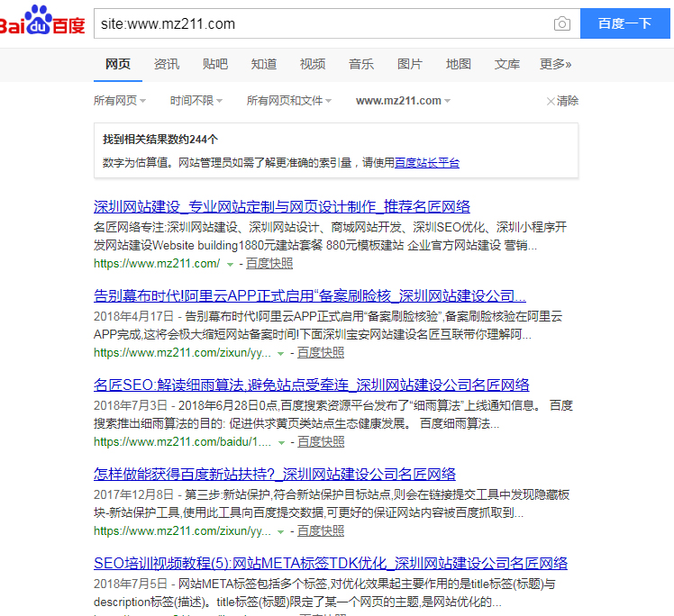The image size is (674, 616).
Task: Open result SEO培训视频教程(5):网站META标签TDK优化
Action: 330,563
